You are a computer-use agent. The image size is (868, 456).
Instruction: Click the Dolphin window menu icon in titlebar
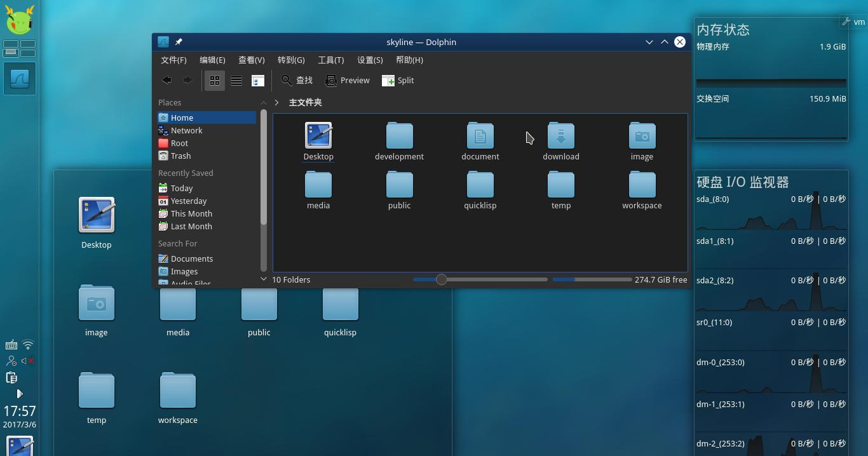(x=163, y=42)
